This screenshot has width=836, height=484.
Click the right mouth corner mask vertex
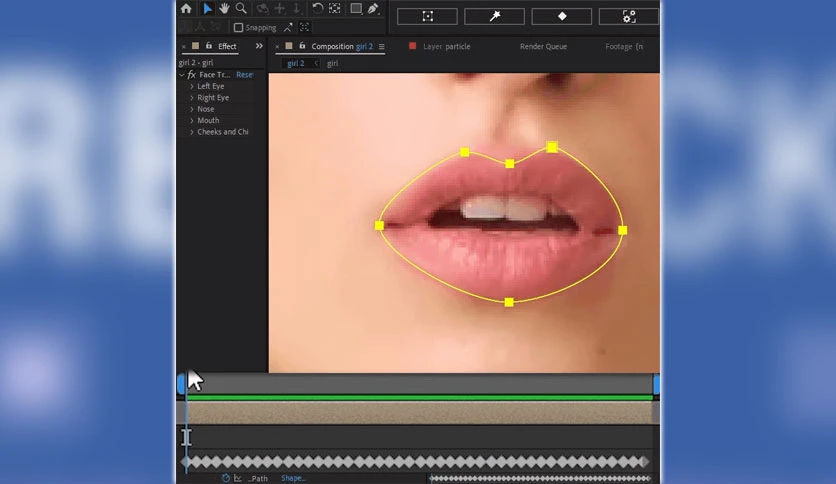pyautogui.click(x=623, y=230)
